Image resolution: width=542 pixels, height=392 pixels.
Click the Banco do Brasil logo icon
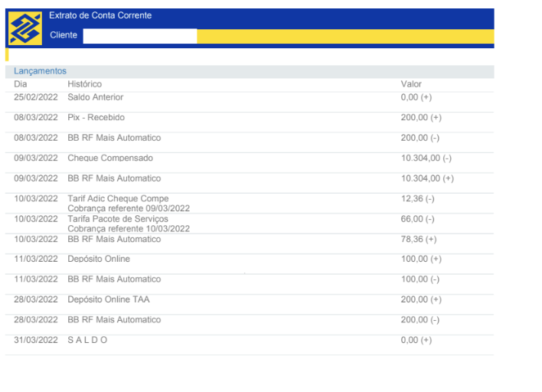tap(25, 28)
